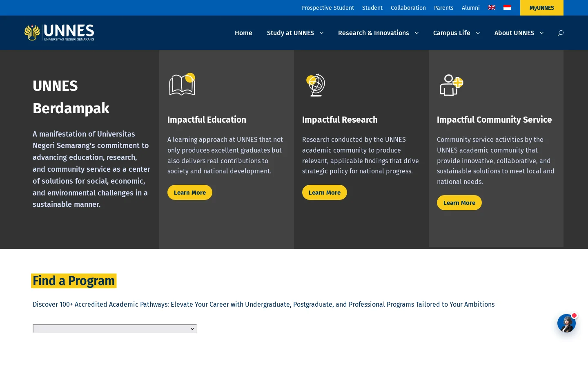This screenshot has width=588, height=368.
Task: Switch language with the UK flag icon
Action: point(492,8)
